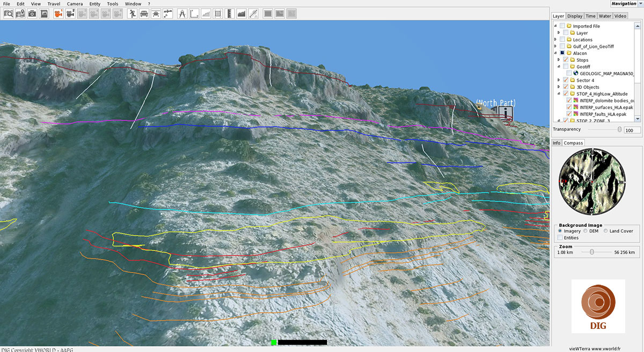This screenshot has height=352, width=644.
Task: Uncheck the Sector 4 layer checkbox
Action: point(566,80)
